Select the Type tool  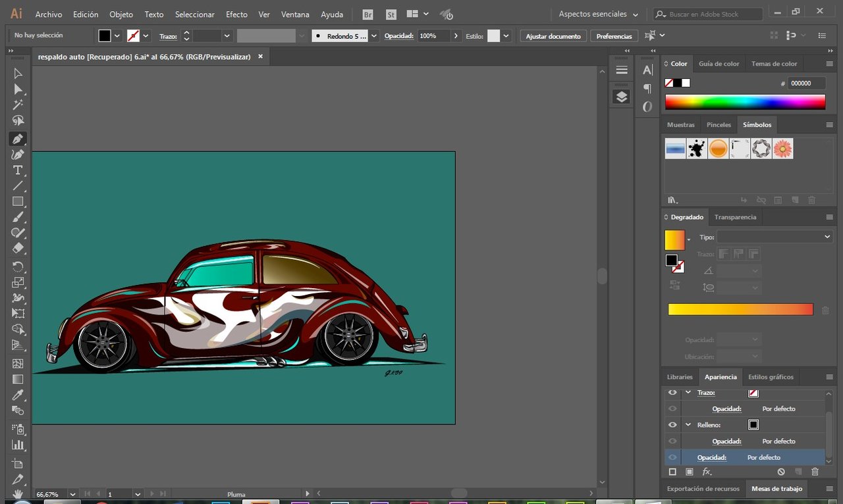(x=18, y=170)
